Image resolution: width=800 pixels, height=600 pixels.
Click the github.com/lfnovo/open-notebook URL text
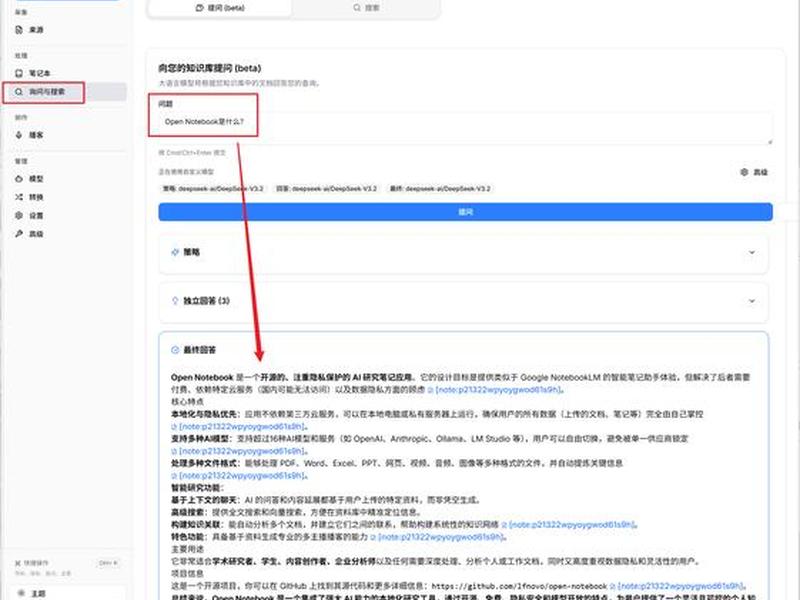519,586
